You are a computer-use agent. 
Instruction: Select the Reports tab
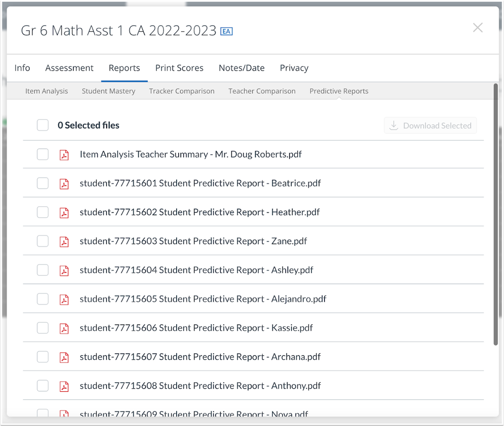pos(125,68)
